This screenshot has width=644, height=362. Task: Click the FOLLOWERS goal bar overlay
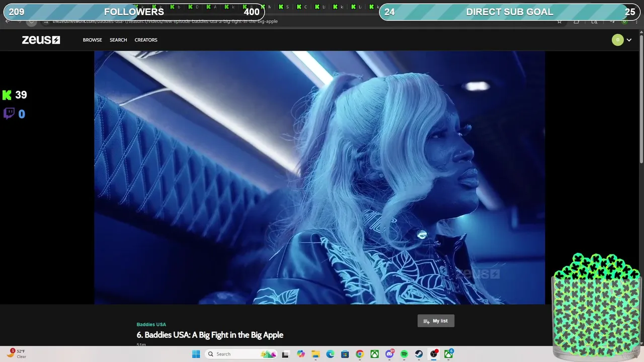click(134, 12)
